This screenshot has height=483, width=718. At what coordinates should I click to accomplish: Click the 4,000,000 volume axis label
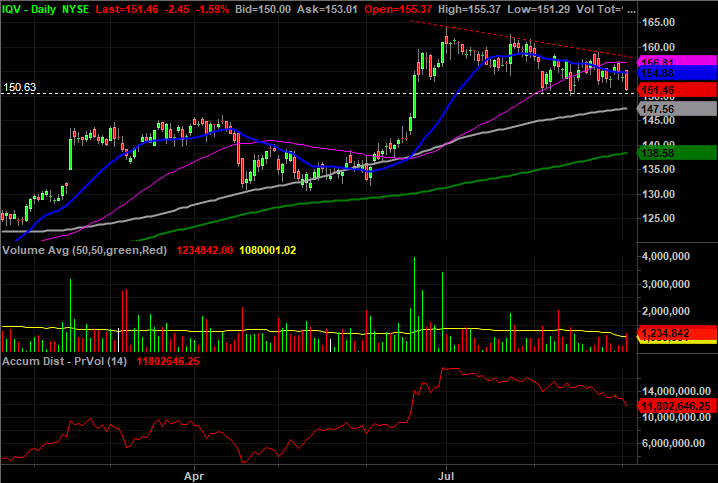(666, 256)
